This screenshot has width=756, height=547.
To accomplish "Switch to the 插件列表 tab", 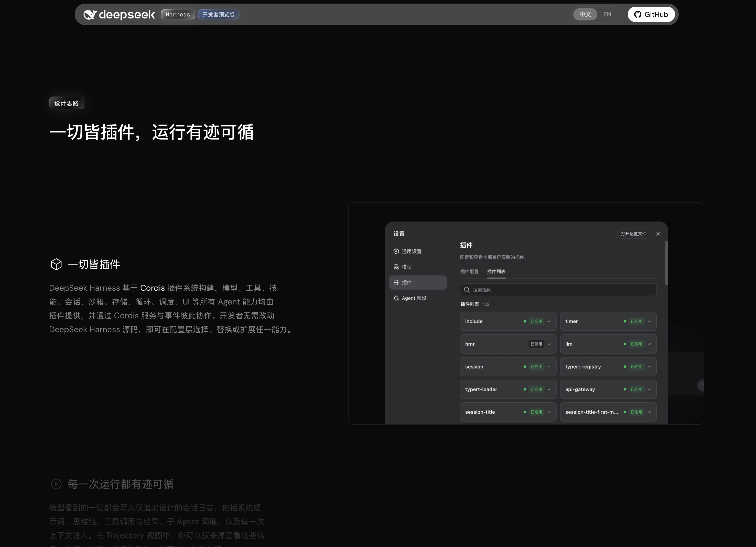I will click(496, 271).
